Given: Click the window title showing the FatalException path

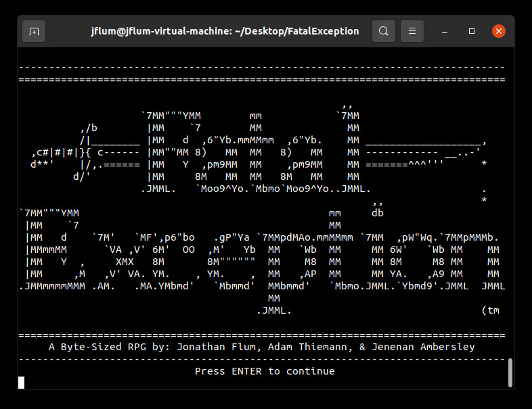Looking at the screenshot, I should pos(225,31).
